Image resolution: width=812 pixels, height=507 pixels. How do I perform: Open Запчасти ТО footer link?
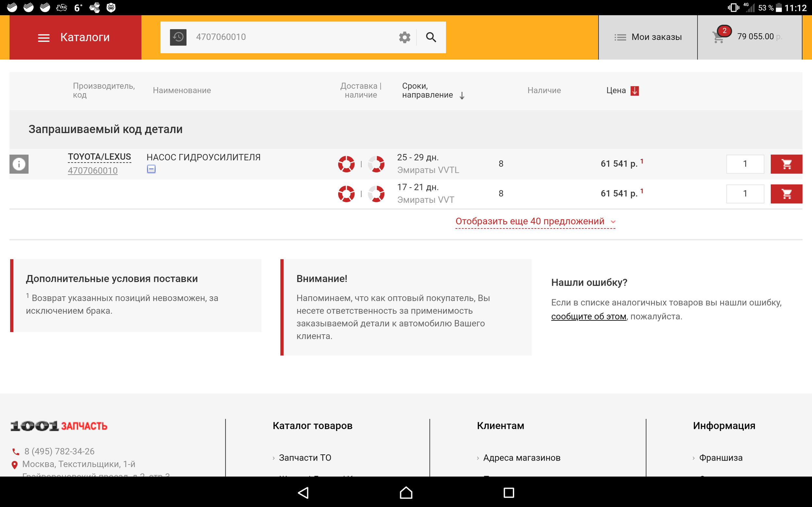click(x=305, y=458)
